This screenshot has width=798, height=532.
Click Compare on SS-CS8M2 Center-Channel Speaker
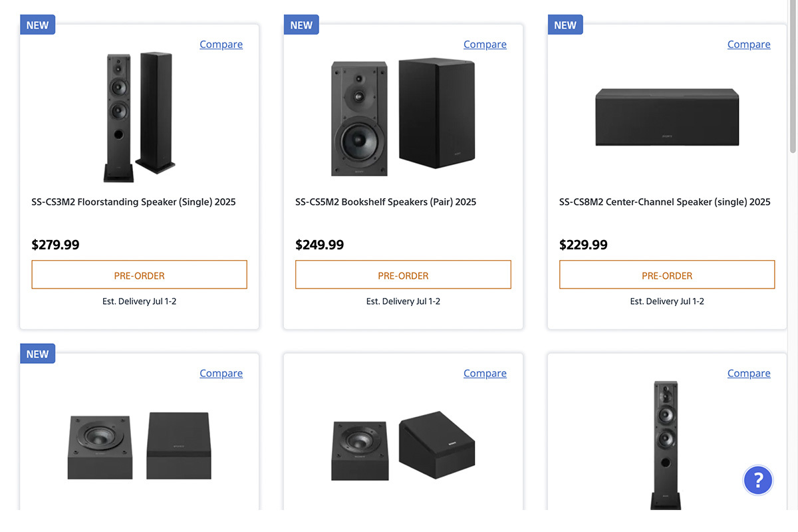749,45
